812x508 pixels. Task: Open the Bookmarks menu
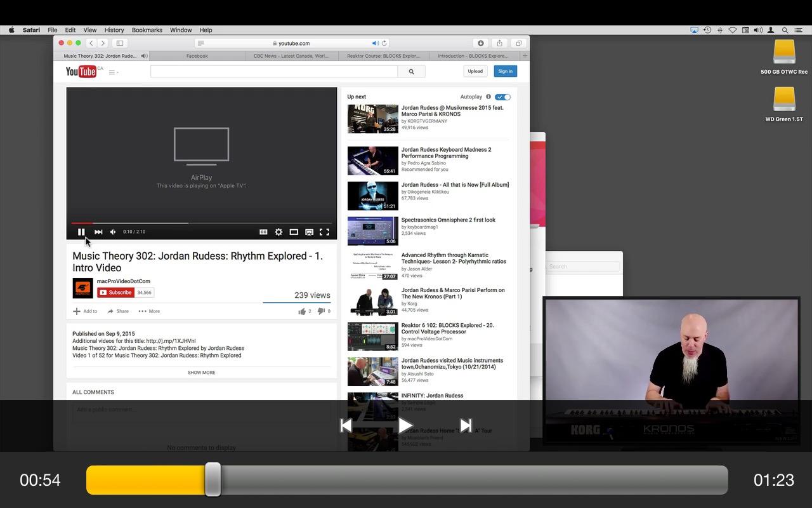pos(147,30)
